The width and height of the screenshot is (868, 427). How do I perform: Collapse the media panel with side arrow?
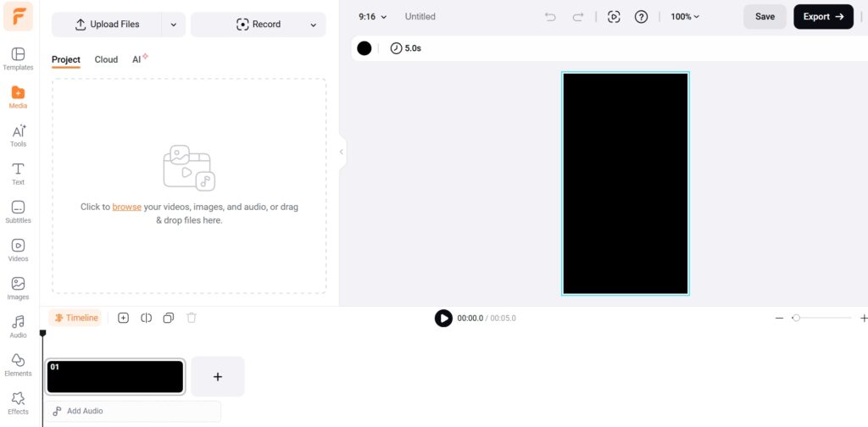(342, 152)
